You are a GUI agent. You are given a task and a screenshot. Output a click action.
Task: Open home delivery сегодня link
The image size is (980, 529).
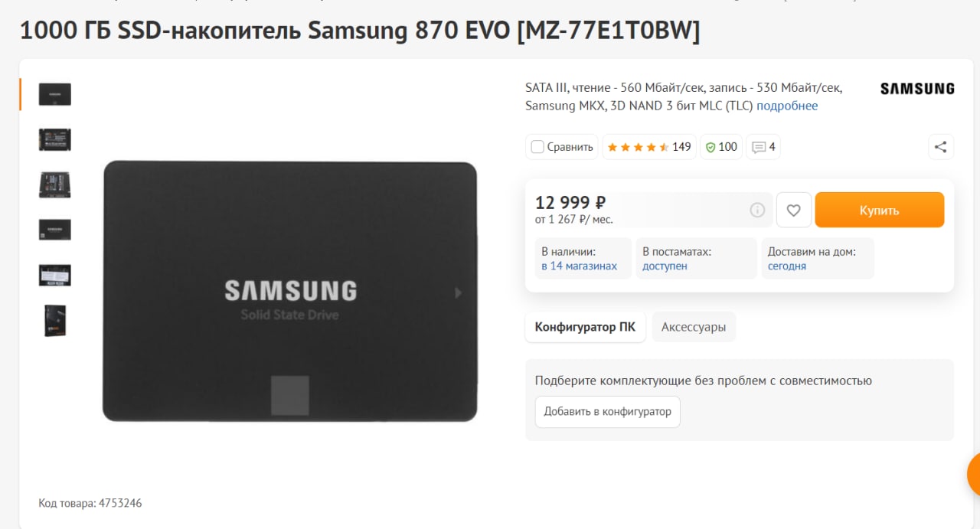click(x=787, y=266)
